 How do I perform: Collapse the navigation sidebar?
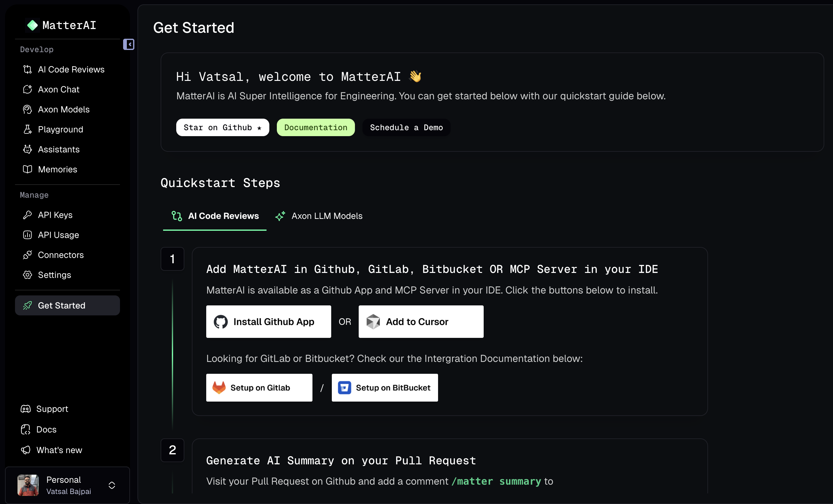tap(129, 44)
